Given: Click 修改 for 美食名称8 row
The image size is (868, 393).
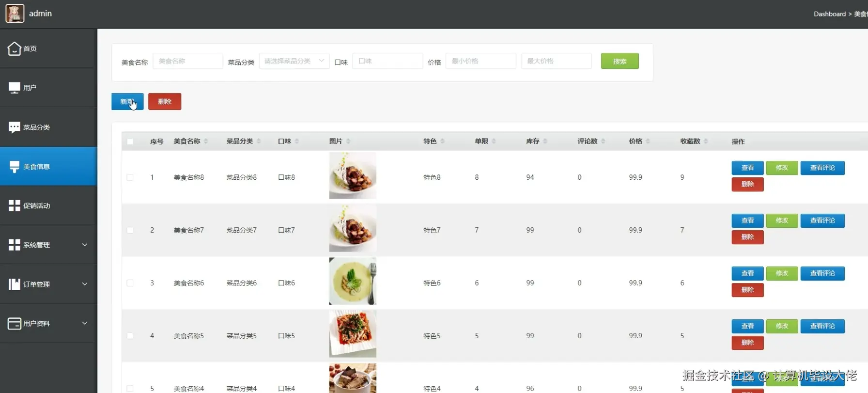Looking at the screenshot, I should pos(782,168).
